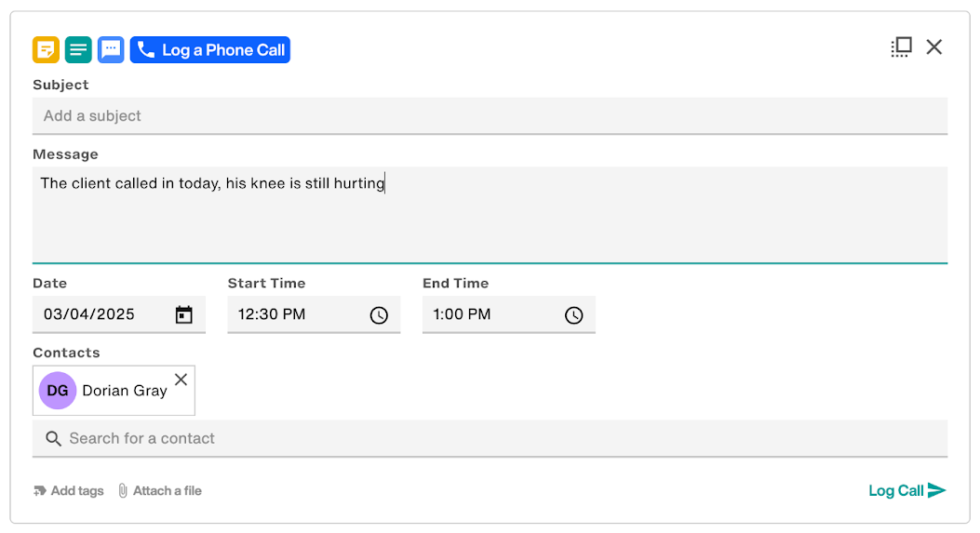The width and height of the screenshot is (980, 533).
Task: Select the teal email message icon
Action: coord(78,50)
